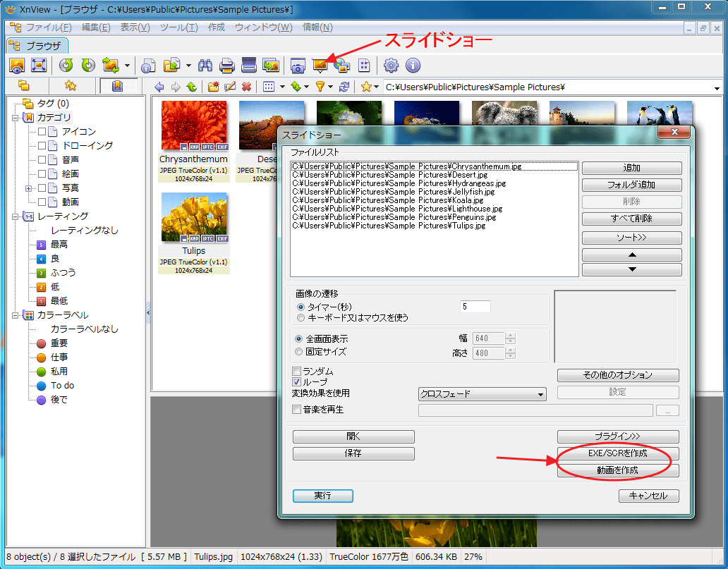Viewport: 728px width, 569px height.
Task: Click the screen capture camera icon
Action: coord(298,66)
